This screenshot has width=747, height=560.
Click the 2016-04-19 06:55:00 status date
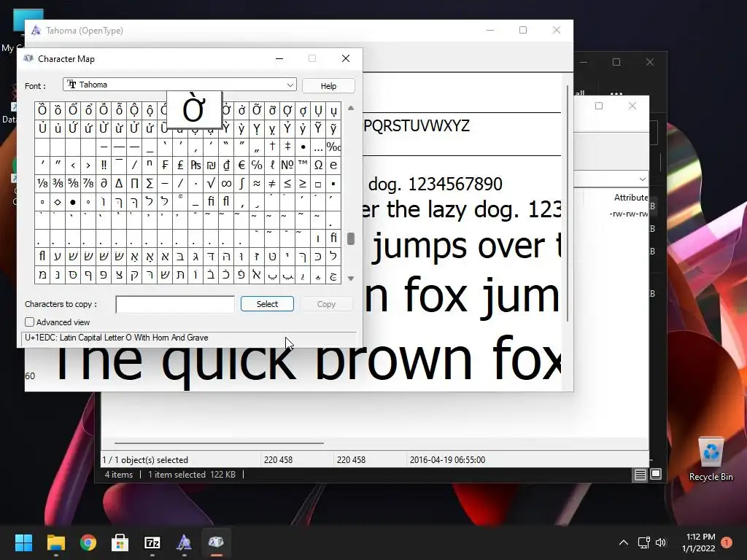[x=447, y=460]
